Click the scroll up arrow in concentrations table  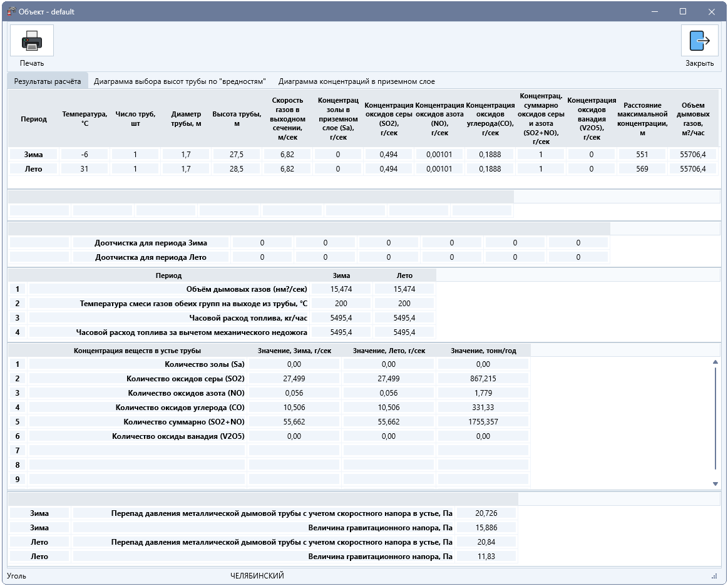pyautogui.click(x=715, y=362)
